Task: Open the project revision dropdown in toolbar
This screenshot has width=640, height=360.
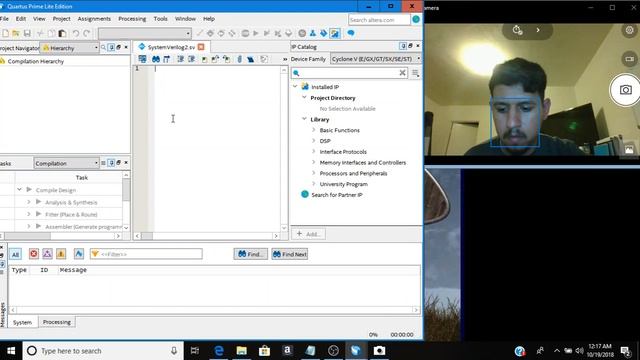Action: click(x=144, y=33)
